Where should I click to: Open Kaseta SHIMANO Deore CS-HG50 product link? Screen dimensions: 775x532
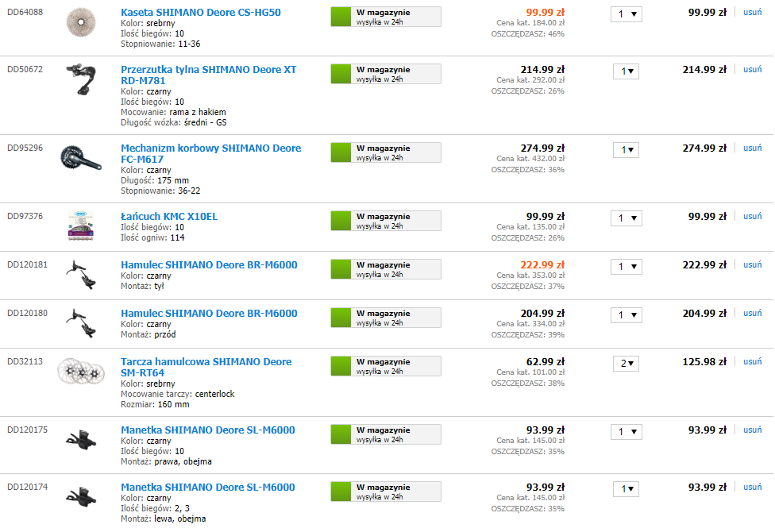tap(200, 13)
